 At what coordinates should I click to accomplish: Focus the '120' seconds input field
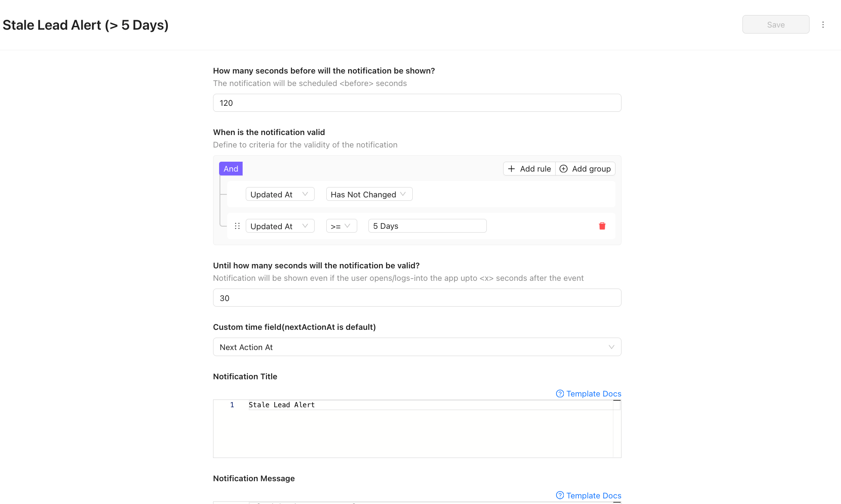tap(417, 103)
